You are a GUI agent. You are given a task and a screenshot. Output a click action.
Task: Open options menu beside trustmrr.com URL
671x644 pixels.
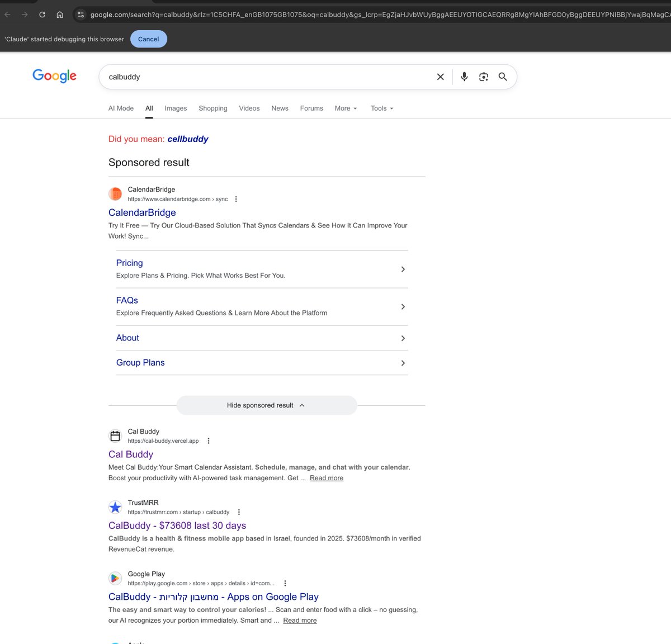click(239, 512)
